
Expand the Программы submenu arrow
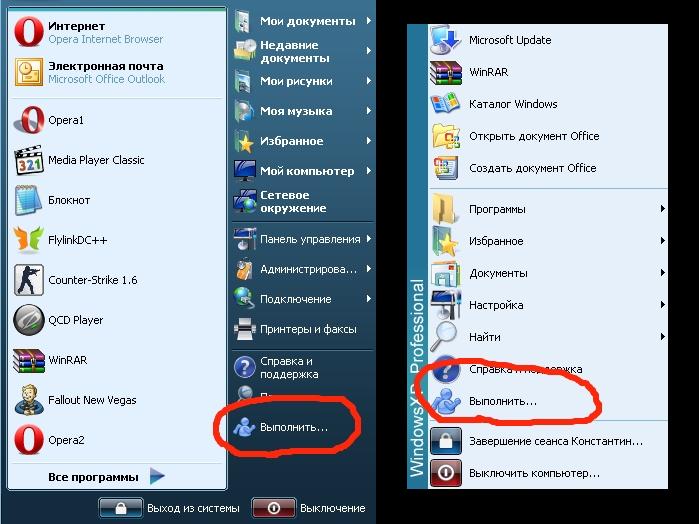tap(662, 209)
